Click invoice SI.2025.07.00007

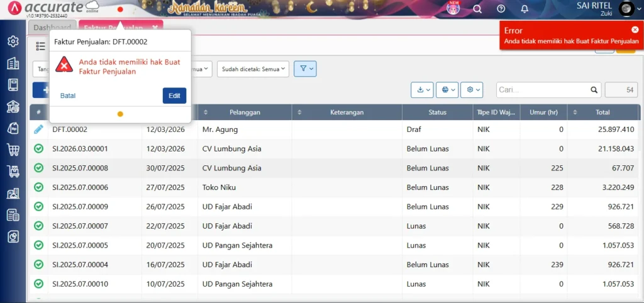80,226
